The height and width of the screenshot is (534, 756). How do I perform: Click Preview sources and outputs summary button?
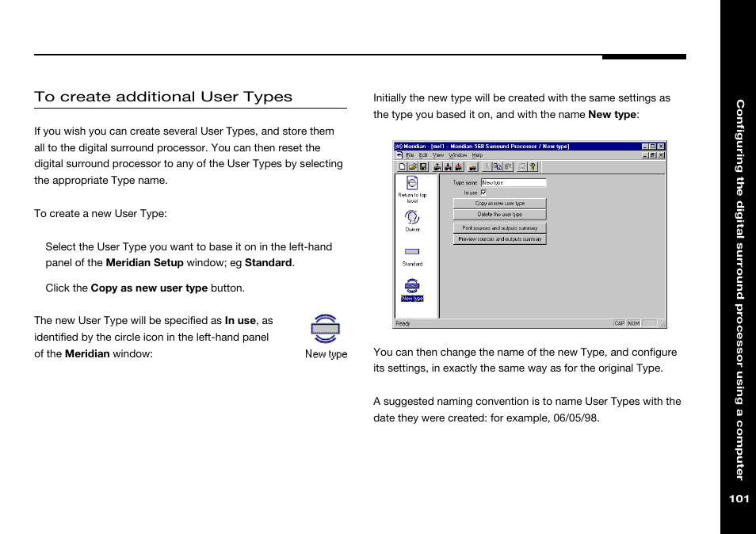point(500,239)
